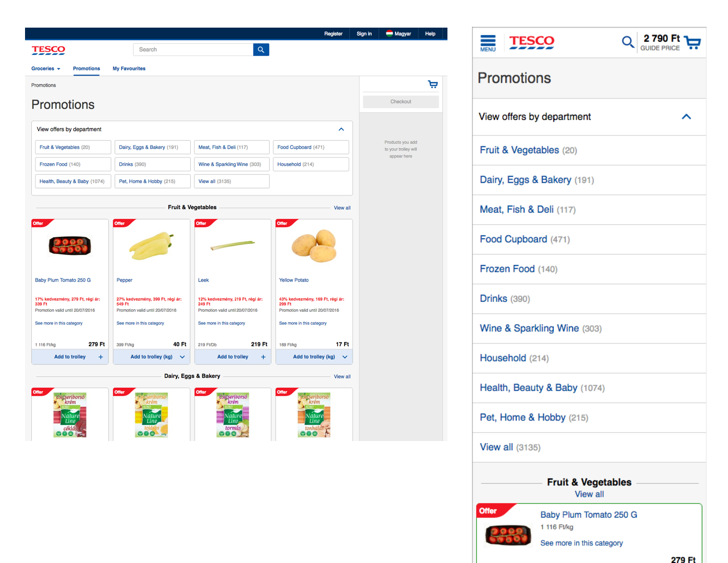Open Pepper Add to trolley (kg) dropdown arrow
728x563 pixels.
pyautogui.click(x=183, y=357)
